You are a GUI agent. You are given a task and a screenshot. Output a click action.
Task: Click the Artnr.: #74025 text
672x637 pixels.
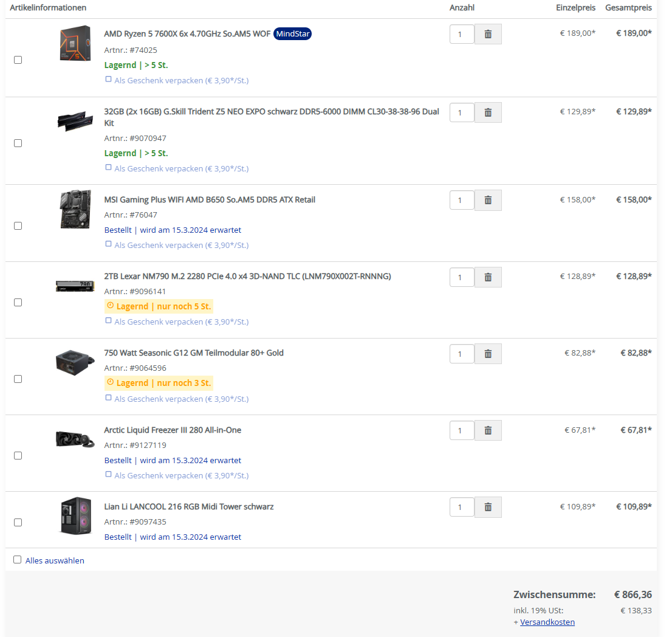pos(131,50)
